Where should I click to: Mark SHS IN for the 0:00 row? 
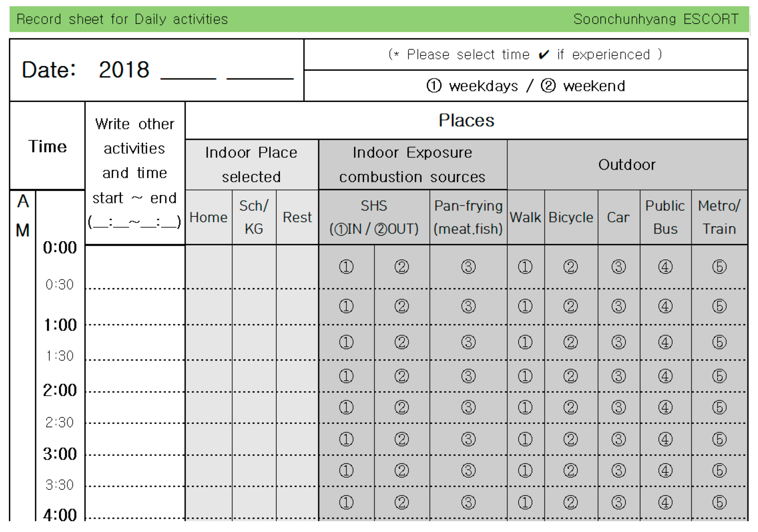point(346,267)
